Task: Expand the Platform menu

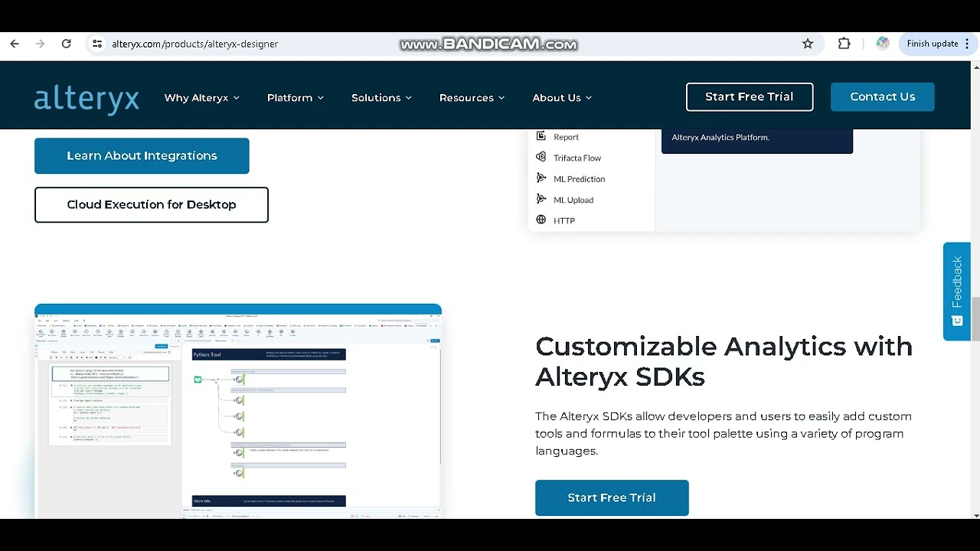Action: coord(296,98)
